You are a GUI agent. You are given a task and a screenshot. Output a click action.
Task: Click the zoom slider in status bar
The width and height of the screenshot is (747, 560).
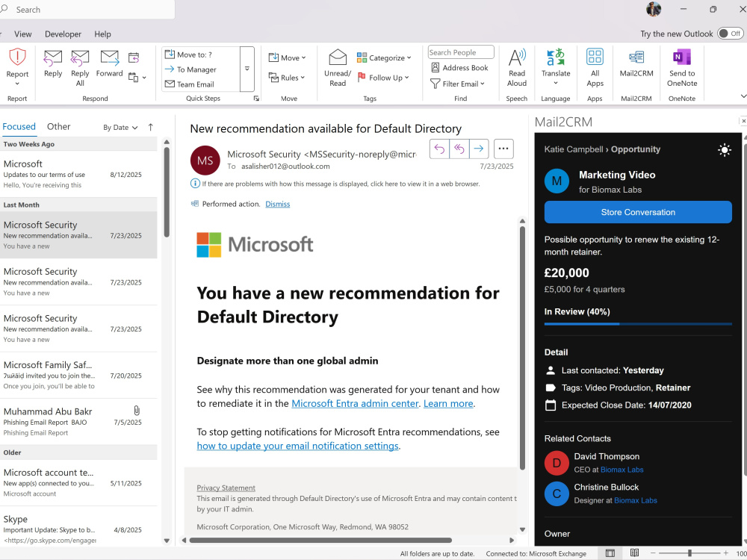[689, 553]
